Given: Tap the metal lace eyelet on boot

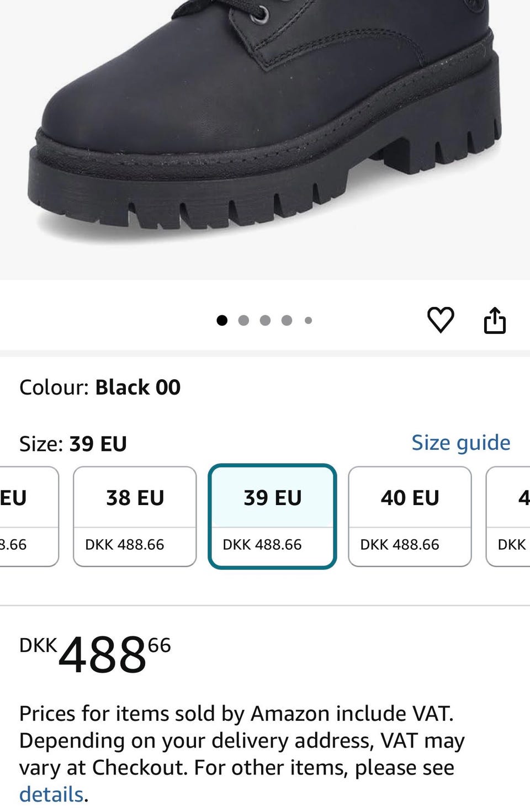Looking at the screenshot, I should [x=259, y=15].
